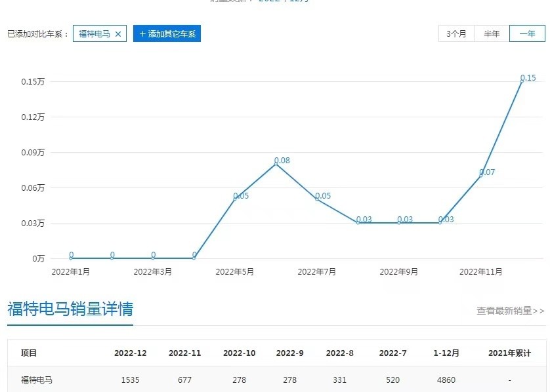This screenshot has height=392, width=550.
Task: Click the 2022年1月 x-axis label
Action: pos(71,272)
